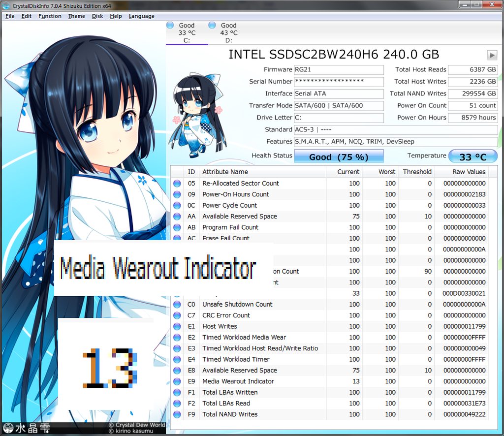The image size is (504, 436).
Task: Click the D: drive status orb
Action: coord(212,25)
